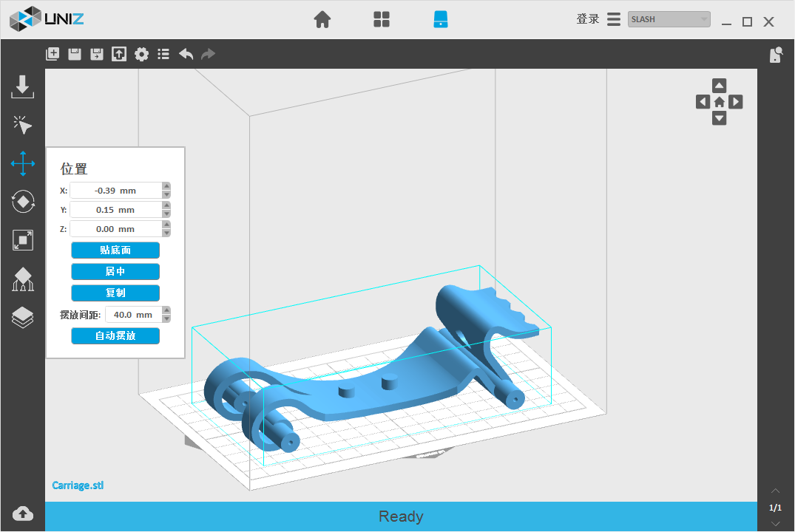The image size is (795, 532).
Task: Increase Y value with up stepper
Action: [166, 205]
